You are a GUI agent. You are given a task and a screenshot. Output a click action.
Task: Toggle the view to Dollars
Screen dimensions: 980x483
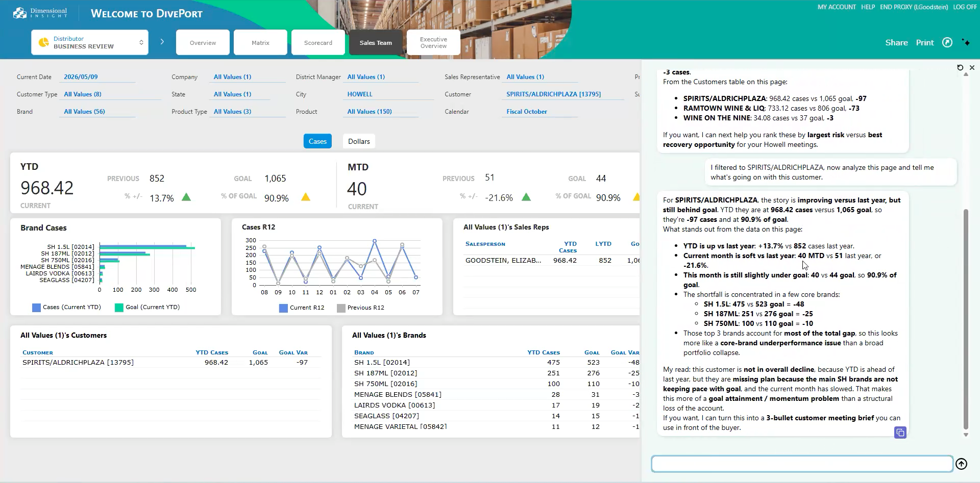coord(359,141)
